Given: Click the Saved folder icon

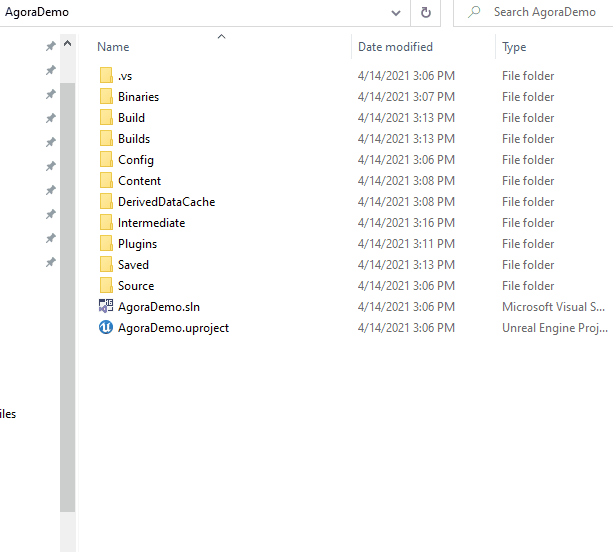Looking at the screenshot, I should (x=106, y=265).
